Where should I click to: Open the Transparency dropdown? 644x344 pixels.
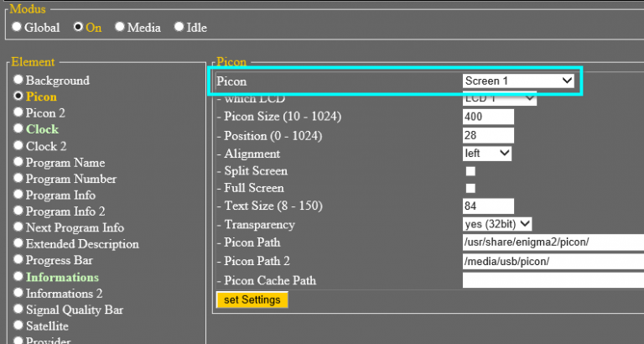tap(497, 224)
